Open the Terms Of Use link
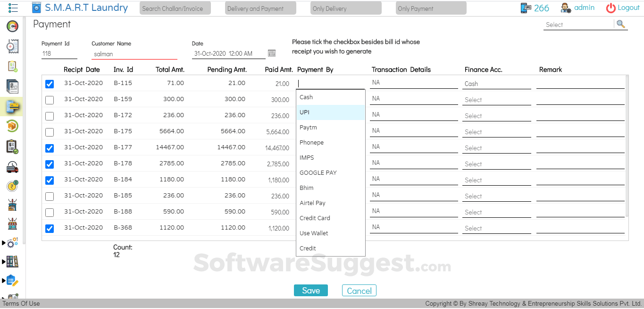 click(x=21, y=303)
